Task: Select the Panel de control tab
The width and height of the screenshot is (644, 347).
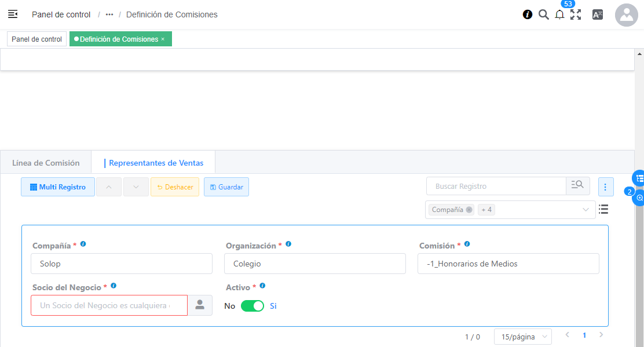Action: point(36,39)
